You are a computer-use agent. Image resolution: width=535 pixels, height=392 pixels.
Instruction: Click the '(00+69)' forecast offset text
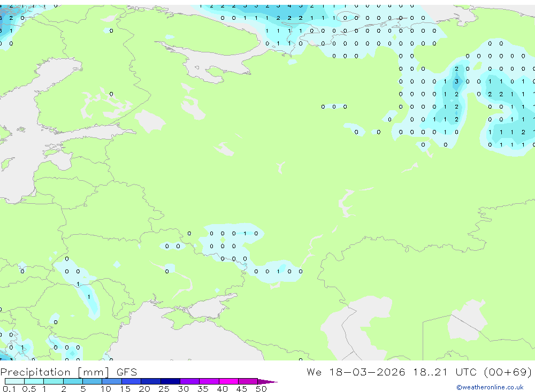click(x=508, y=372)
